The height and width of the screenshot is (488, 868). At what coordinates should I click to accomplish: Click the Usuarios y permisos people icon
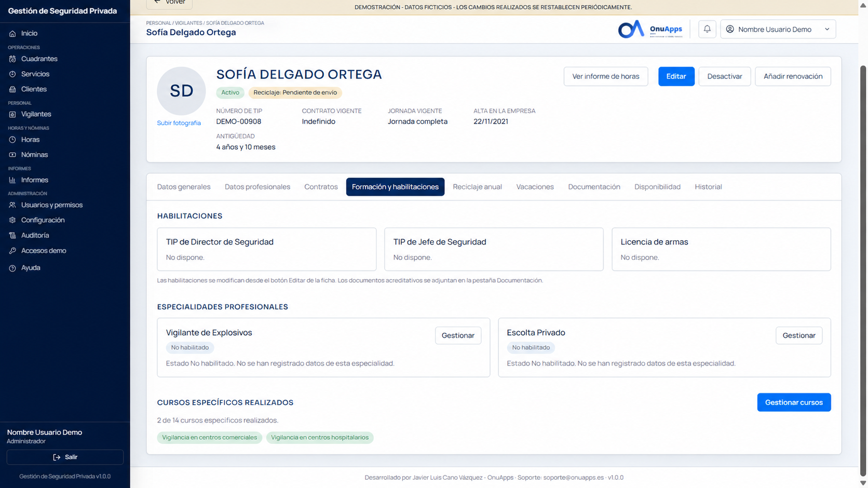(12, 205)
